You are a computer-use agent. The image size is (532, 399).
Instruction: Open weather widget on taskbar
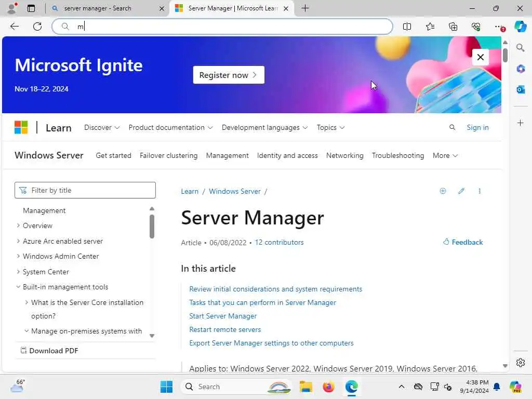point(17,386)
